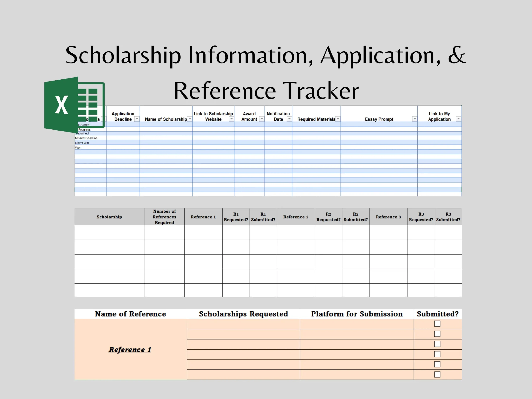Click the Excel application icon

coord(61,105)
